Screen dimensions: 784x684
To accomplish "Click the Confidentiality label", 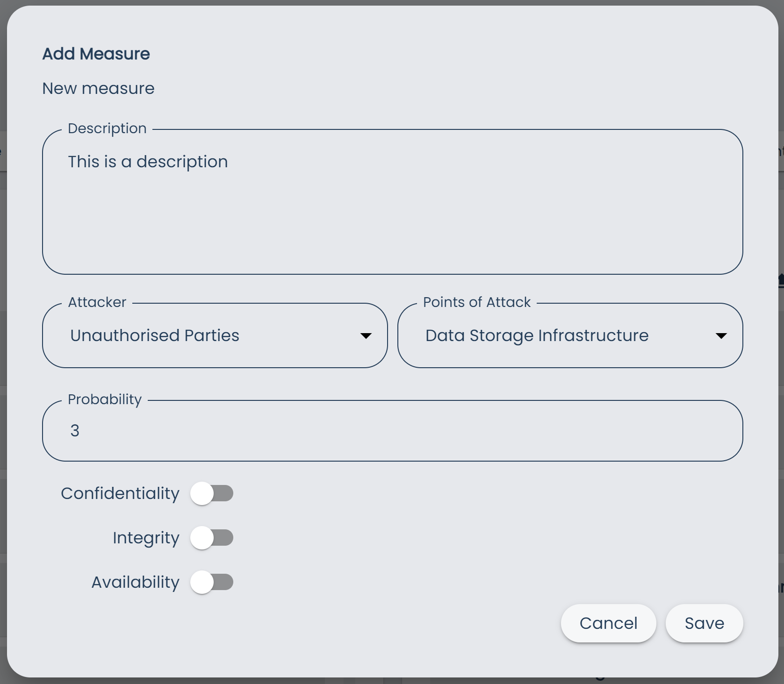I will click(x=120, y=493).
